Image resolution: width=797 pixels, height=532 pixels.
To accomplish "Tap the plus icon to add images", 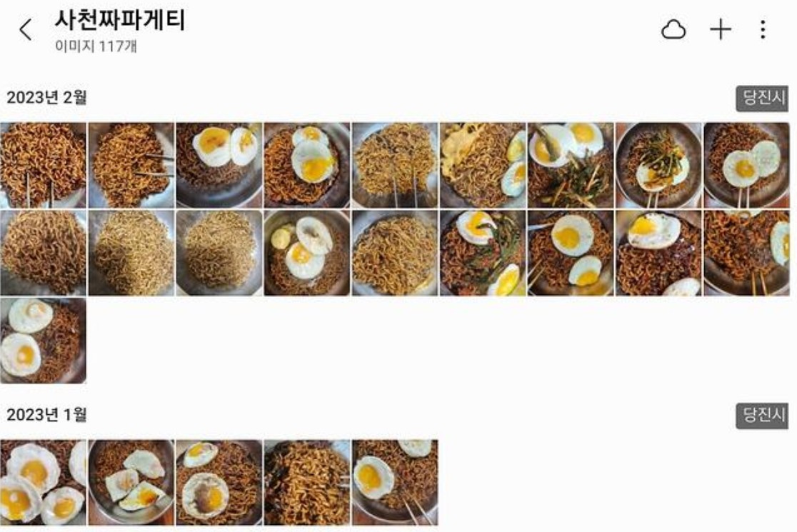I will coord(721,29).
